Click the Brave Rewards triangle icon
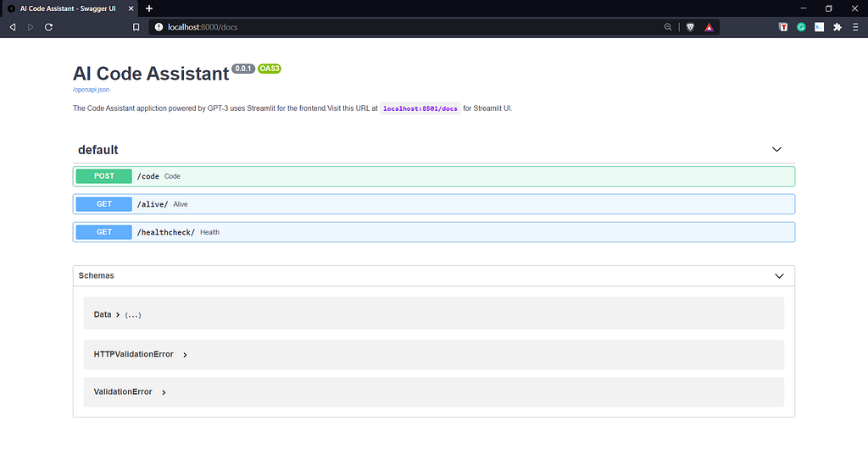The height and width of the screenshot is (465, 868). coord(709,27)
